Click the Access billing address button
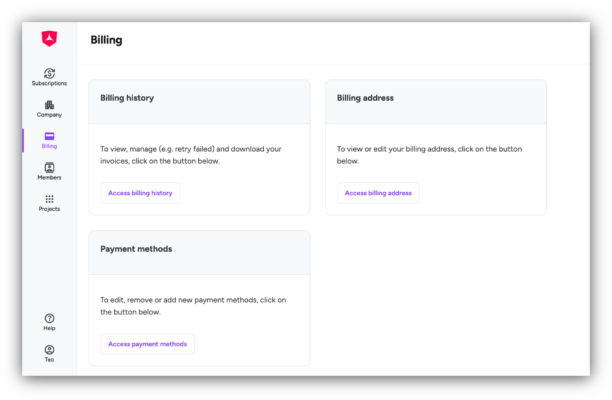This screenshot has height=400, width=612. 378,193
